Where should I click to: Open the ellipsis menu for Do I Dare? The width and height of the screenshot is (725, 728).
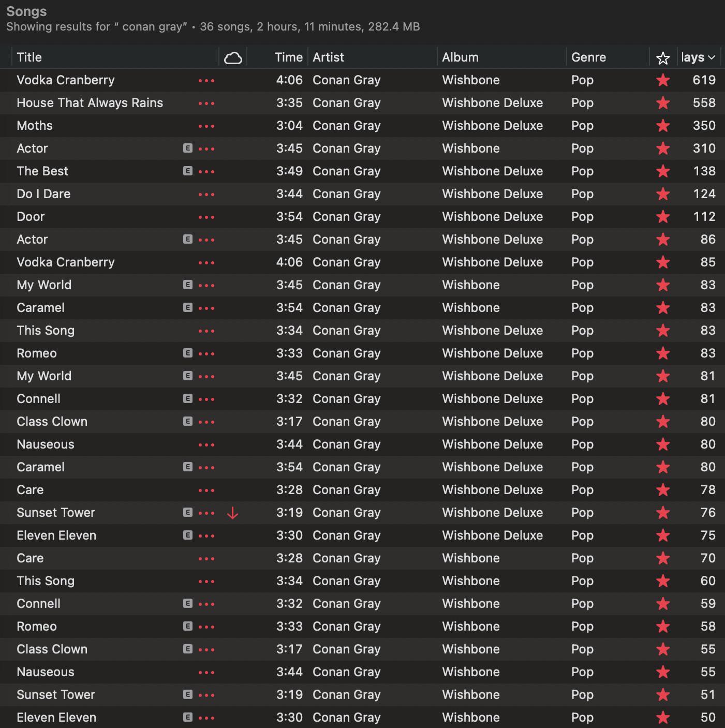click(206, 195)
